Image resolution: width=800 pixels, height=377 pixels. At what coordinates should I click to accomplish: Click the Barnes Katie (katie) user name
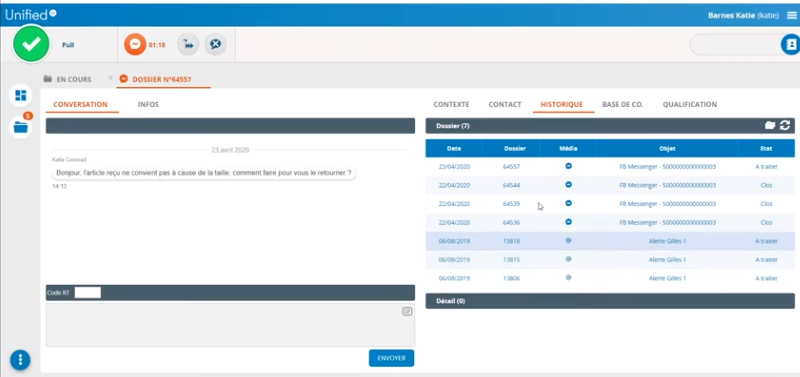(743, 16)
